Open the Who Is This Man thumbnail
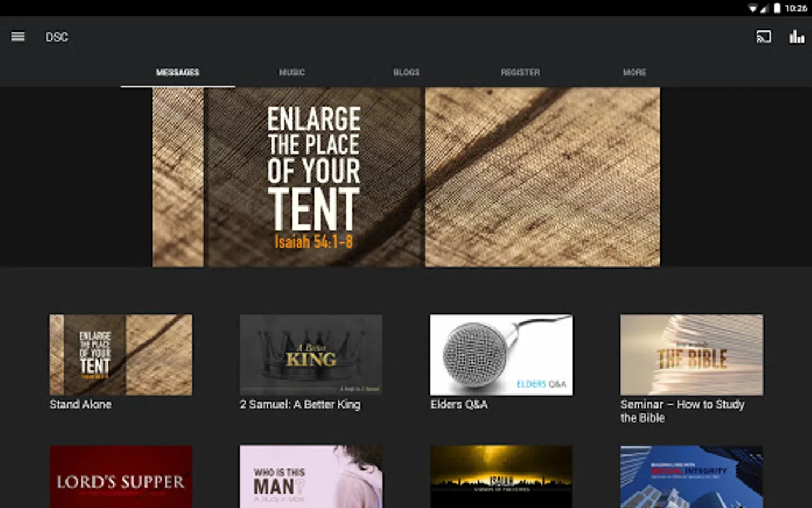The image size is (812, 508). point(311,477)
